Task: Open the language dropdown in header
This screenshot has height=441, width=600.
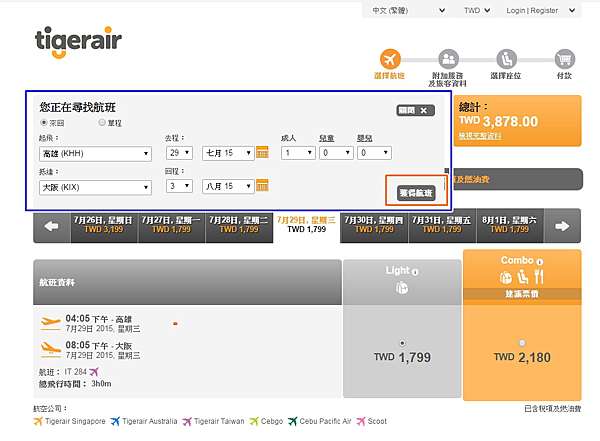Action: pos(408,10)
